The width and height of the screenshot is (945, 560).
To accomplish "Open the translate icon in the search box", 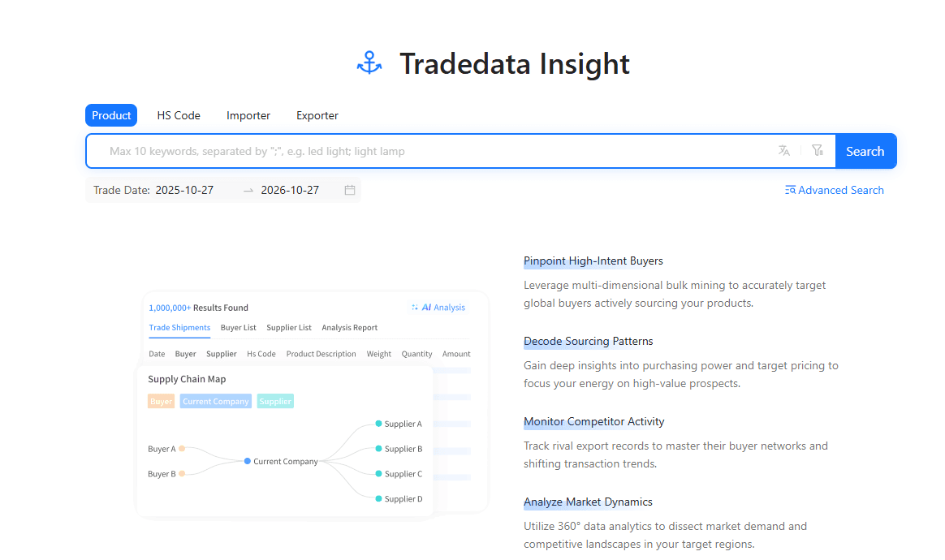I will [x=783, y=151].
